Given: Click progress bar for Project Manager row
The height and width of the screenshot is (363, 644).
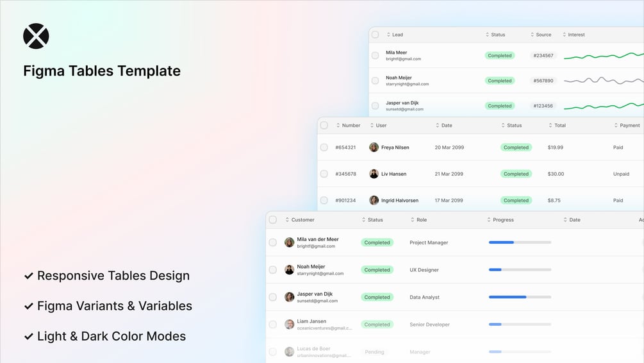Looking at the screenshot, I should pos(520,242).
